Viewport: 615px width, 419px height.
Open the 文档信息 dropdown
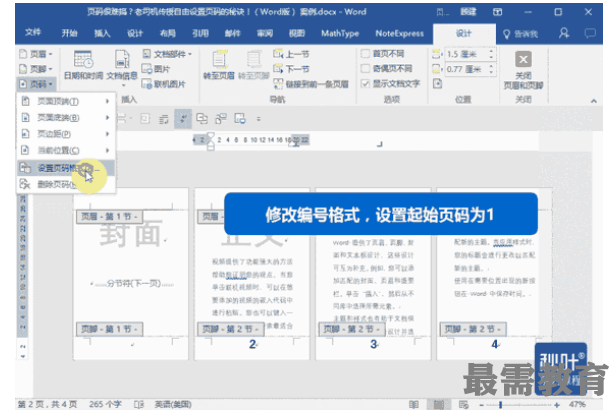122,67
